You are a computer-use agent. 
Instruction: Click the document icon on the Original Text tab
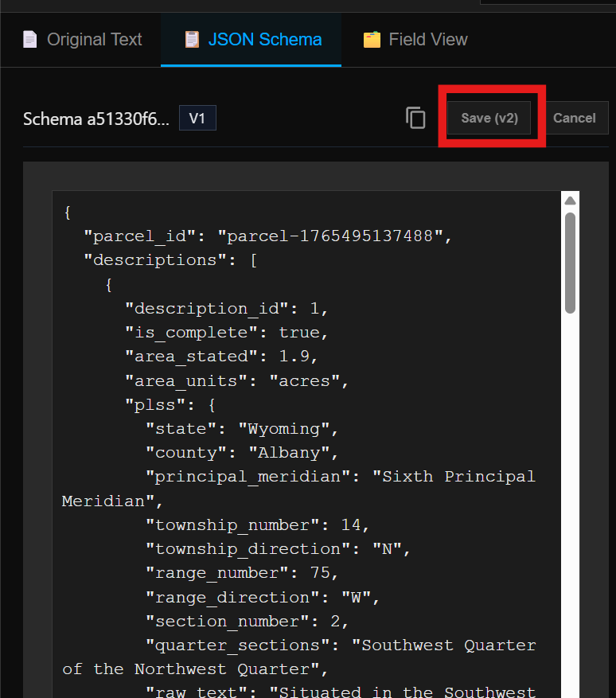point(29,38)
